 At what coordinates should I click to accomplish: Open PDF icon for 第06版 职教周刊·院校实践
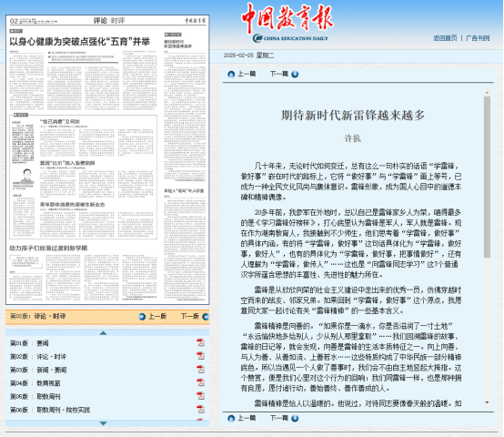point(200,410)
